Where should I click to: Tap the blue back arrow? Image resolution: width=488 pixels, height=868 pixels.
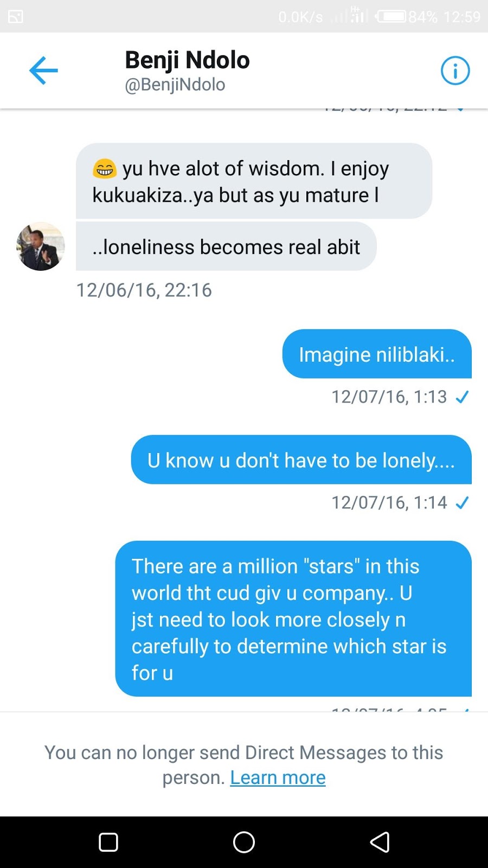(43, 71)
